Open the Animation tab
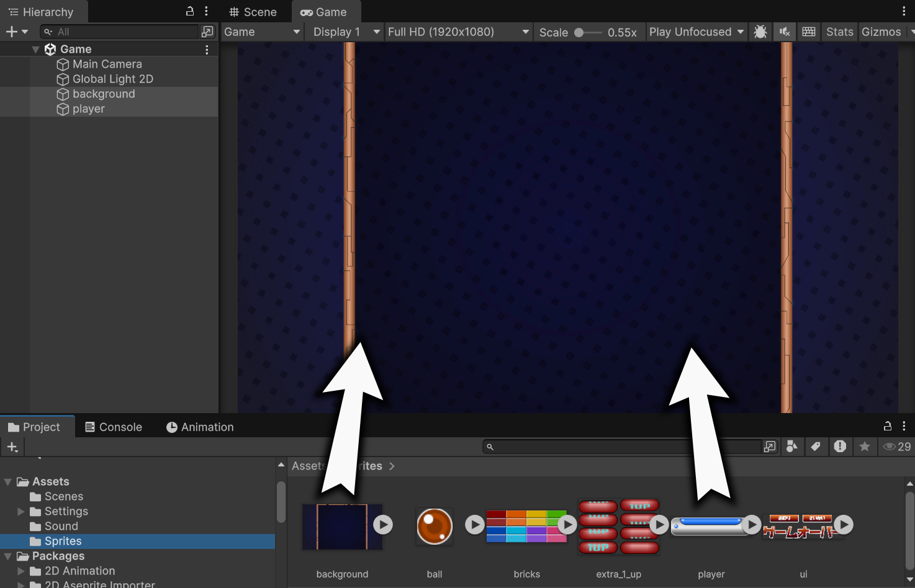The image size is (915, 588). 200,427
